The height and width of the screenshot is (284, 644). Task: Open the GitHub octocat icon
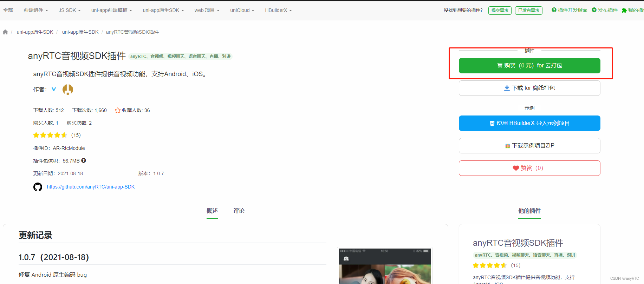click(38, 187)
